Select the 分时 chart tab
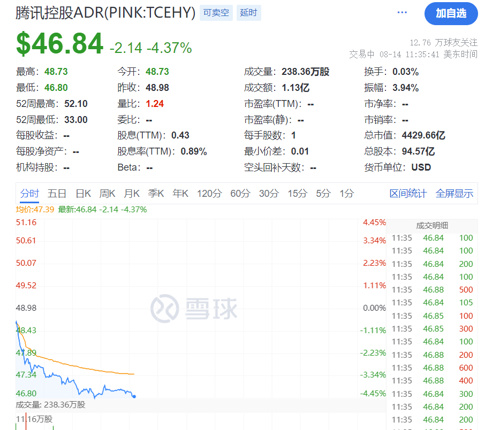The image size is (500, 430). point(29,193)
